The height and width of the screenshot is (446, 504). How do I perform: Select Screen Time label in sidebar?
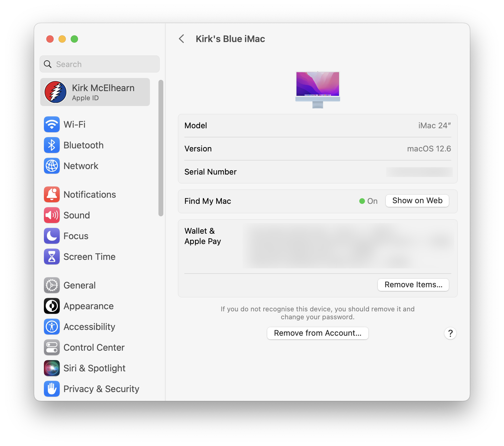click(89, 257)
